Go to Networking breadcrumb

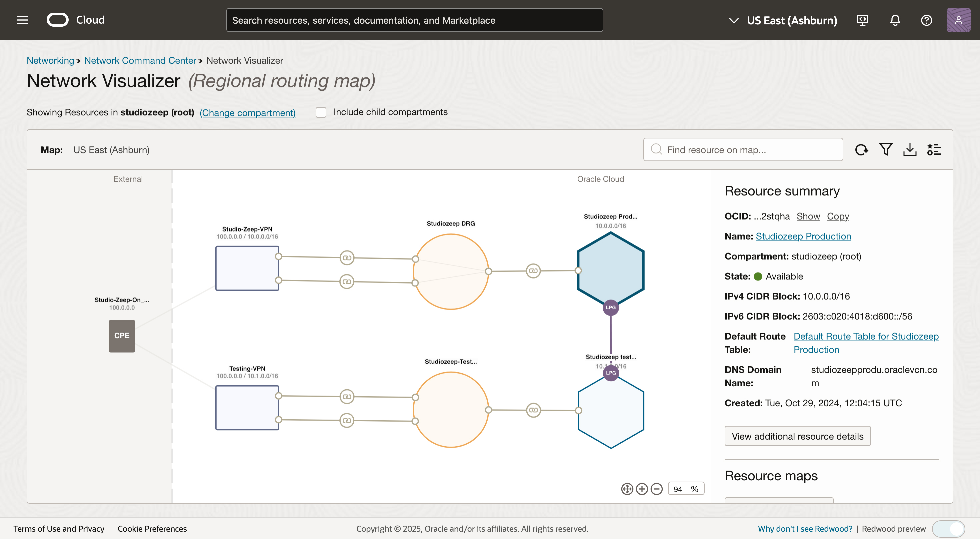(50, 60)
